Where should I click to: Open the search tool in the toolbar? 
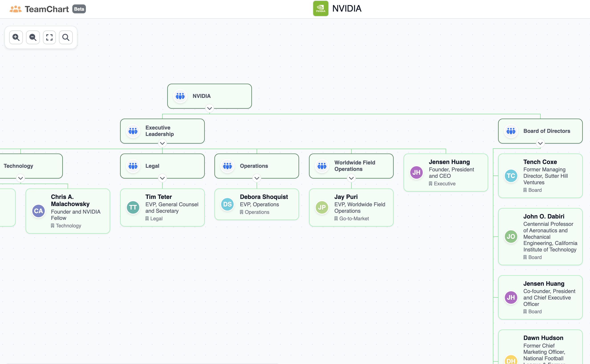[66, 37]
